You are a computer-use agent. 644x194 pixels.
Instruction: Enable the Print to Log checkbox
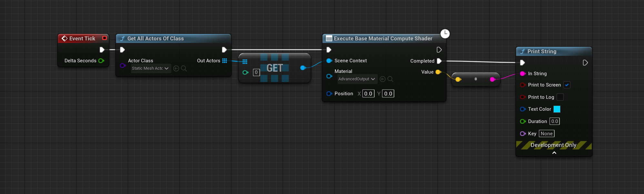(x=560, y=97)
